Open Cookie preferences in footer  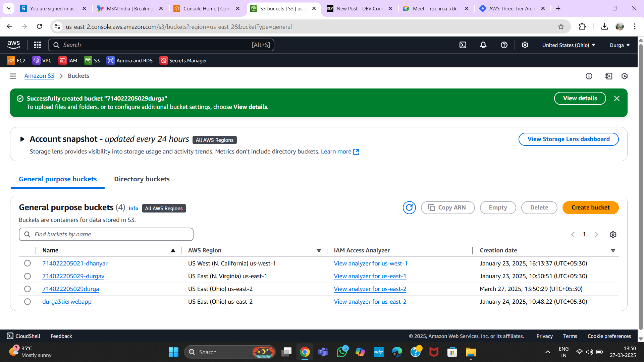coord(609,336)
